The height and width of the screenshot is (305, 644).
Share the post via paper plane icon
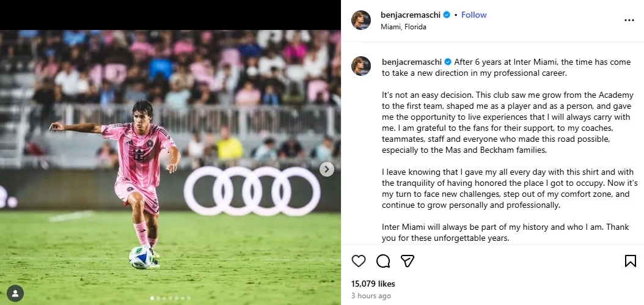(407, 261)
